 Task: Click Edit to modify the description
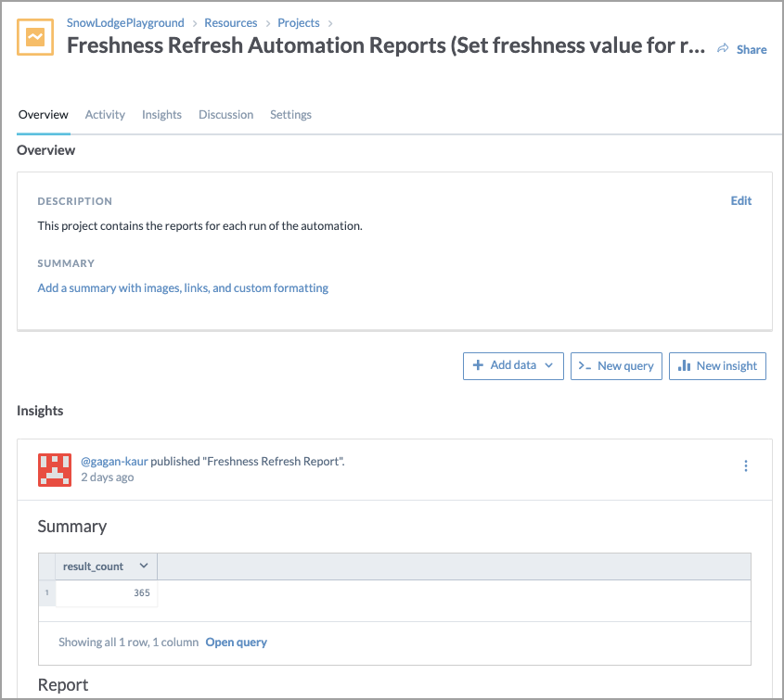coord(740,200)
